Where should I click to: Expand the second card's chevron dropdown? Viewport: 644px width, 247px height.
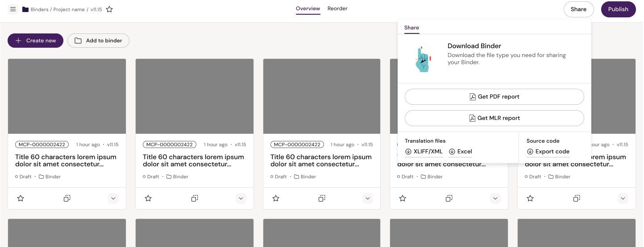tap(241, 198)
